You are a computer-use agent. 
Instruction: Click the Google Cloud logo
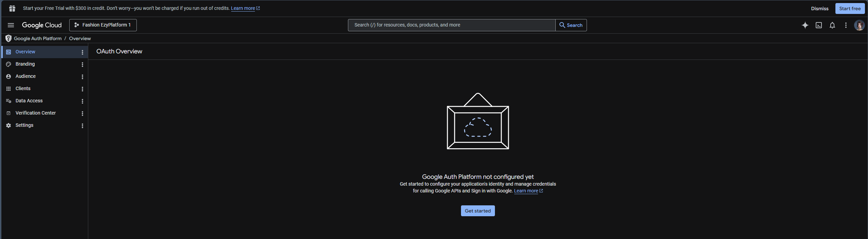[x=42, y=25]
